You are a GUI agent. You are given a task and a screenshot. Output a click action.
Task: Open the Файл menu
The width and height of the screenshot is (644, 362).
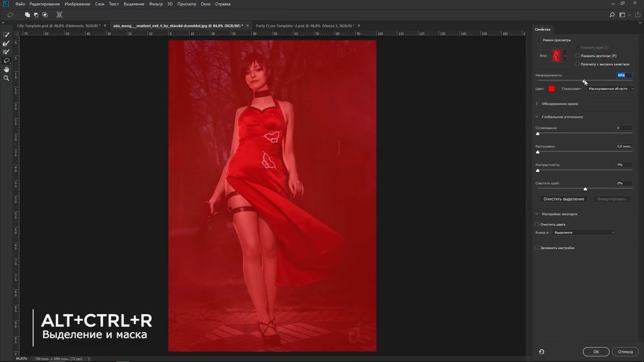pos(20,4)
